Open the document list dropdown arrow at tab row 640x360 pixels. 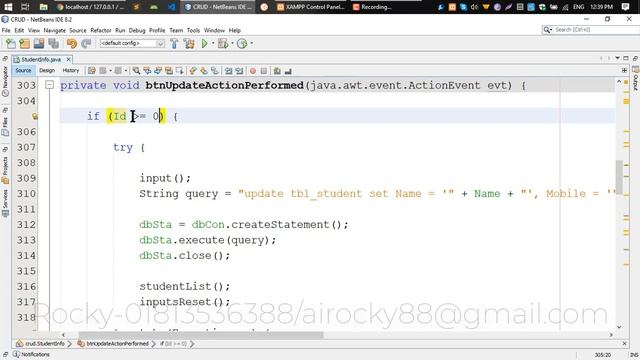(618, 58)
